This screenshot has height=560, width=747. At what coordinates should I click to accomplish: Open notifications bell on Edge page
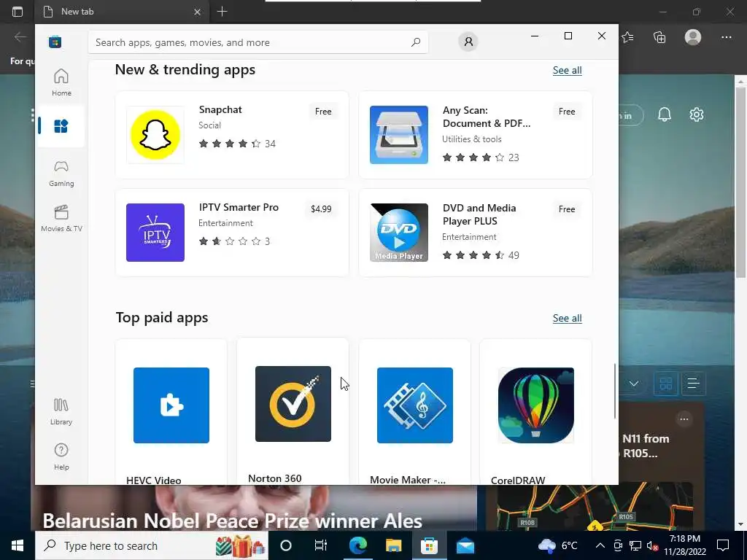tap(664, 114)
